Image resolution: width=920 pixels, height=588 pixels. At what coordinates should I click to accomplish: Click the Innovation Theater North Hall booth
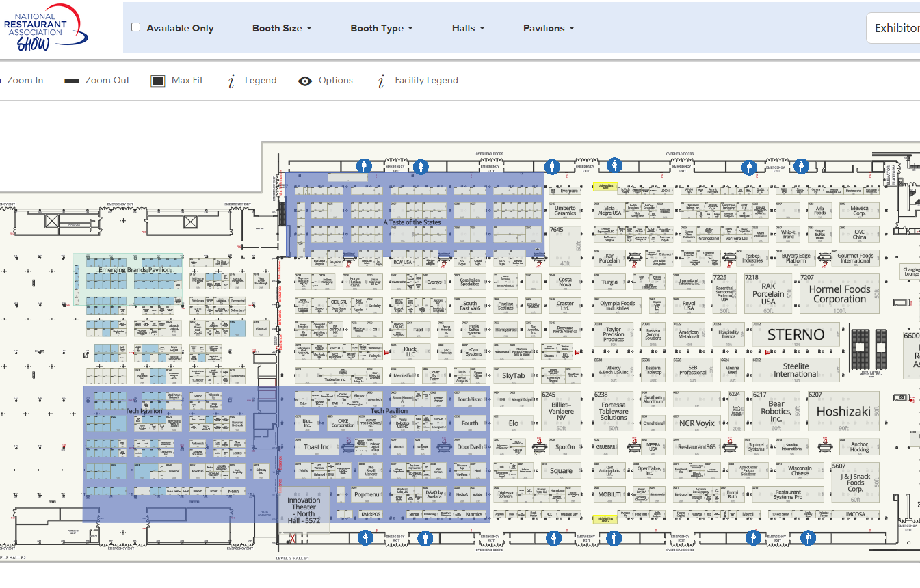(304, 509)
